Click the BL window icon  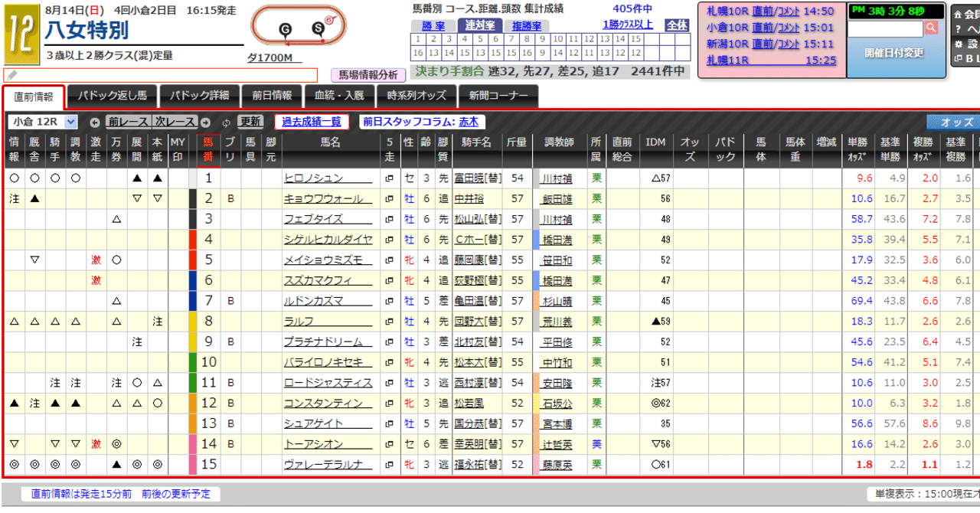[x=958, y=59]
